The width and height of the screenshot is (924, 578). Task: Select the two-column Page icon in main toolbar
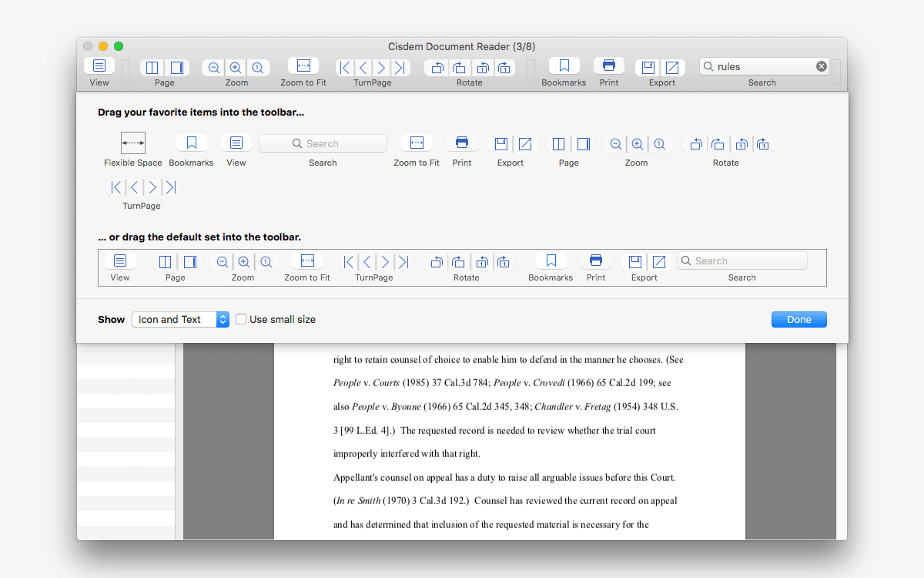pyautogui.click(x=152, y=68)
